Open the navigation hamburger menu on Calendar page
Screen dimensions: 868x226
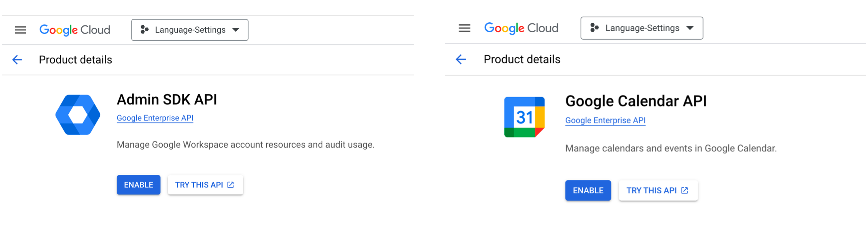[464, 28]
